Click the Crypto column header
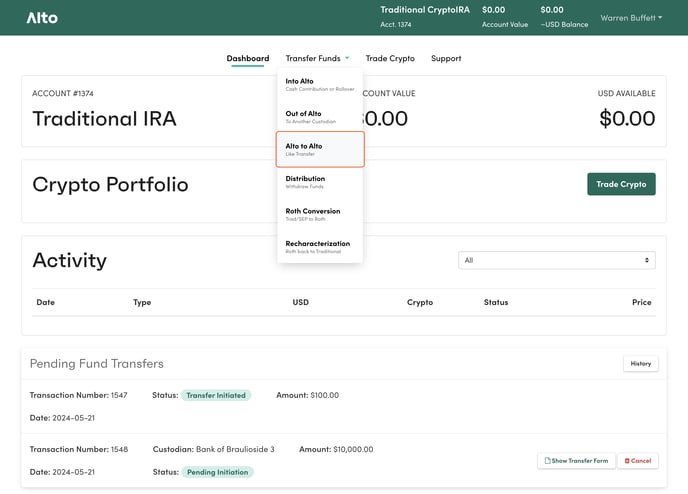This screenshot has width=688, height=494. (420, 302)
